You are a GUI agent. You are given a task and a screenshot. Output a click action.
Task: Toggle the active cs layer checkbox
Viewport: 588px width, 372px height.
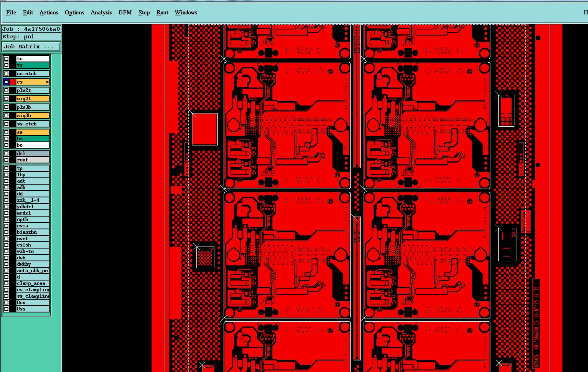(x=6, y=82)
